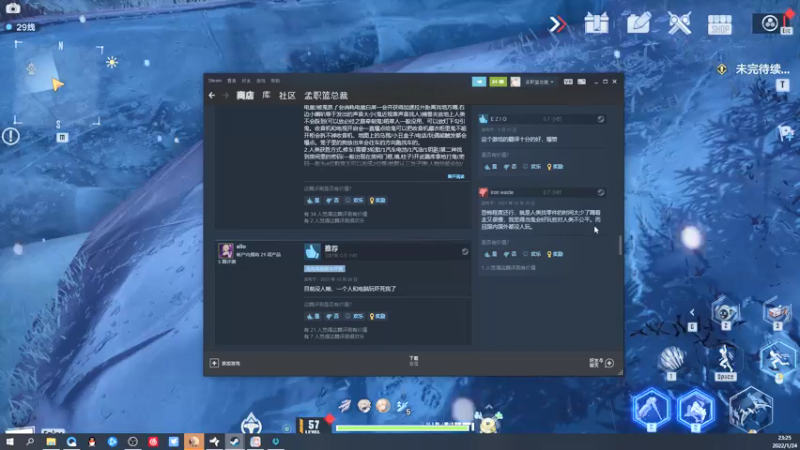Vote 是 on iron waste's review
Image resolution: width=800 pixels, height=450 pixels.
[x=490, y=254]
